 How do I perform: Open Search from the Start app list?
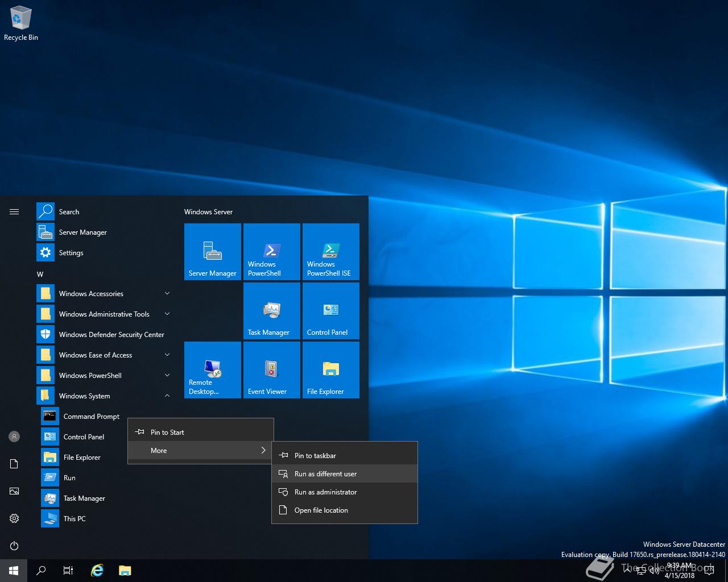tap(105, 211)
